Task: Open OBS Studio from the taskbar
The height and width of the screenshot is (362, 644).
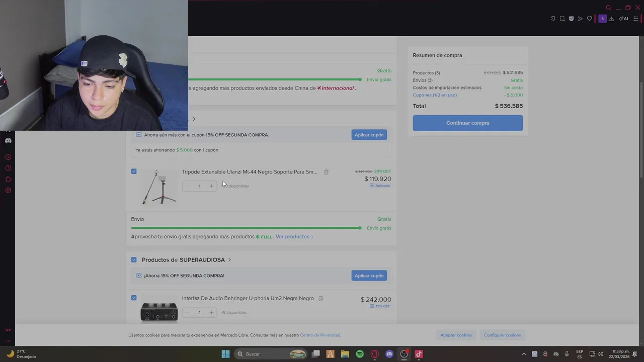Action: click(x=404, y=354)
